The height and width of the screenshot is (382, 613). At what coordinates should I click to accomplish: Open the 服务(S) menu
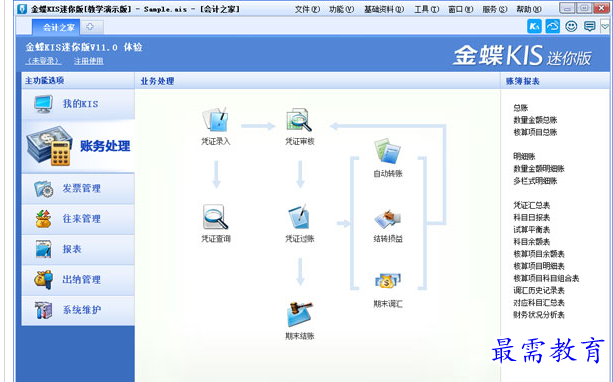click(x=495, y=9)
